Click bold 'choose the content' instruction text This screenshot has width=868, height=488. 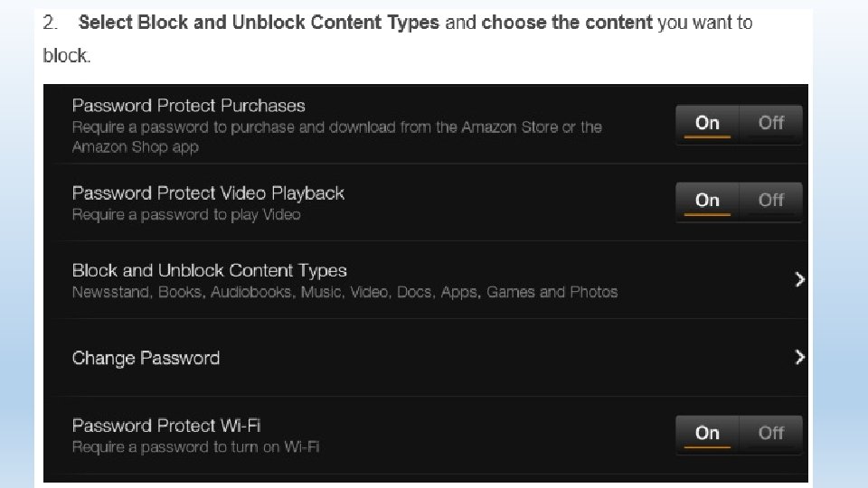tap(567, 23)
